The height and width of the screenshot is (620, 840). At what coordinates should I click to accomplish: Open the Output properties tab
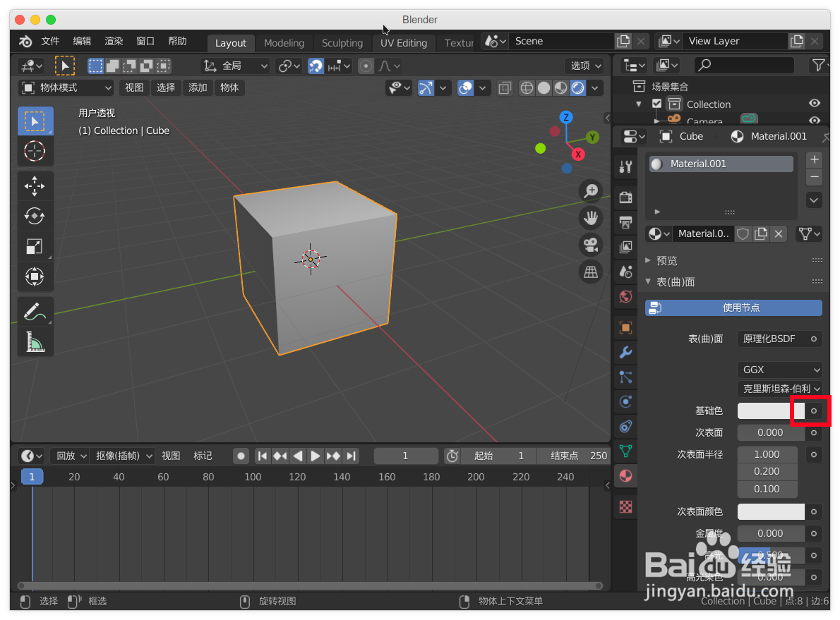point(625,222)
